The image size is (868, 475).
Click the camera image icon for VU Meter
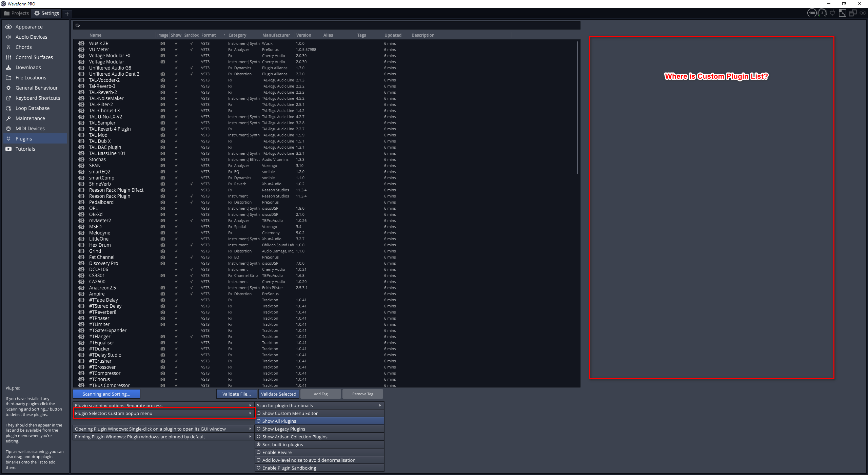click(x=163, y=50)
